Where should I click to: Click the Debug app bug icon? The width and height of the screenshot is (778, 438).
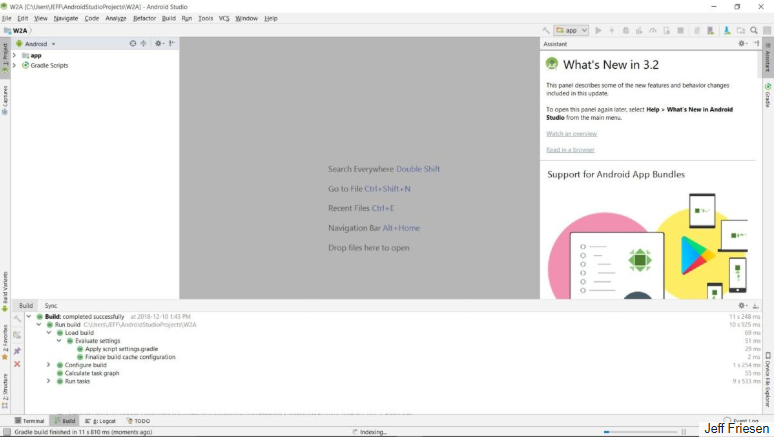pos(626,30)
